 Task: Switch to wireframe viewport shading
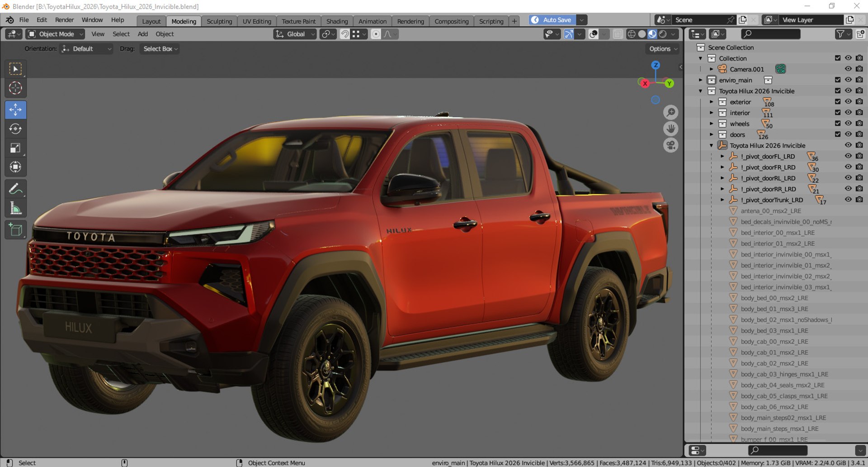click(x=631, y=34)
